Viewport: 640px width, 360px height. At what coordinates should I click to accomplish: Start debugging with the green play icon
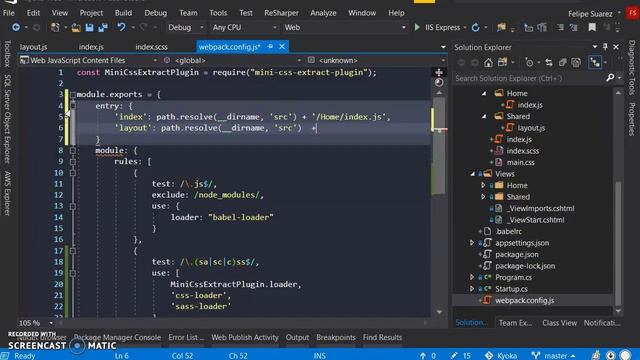coord(417,27)
